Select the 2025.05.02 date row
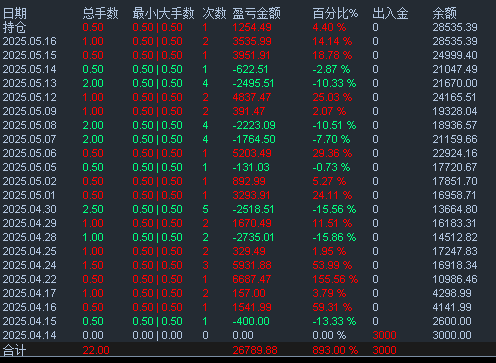Viewport: 496px width, 363px height. (x=30, y=181)
